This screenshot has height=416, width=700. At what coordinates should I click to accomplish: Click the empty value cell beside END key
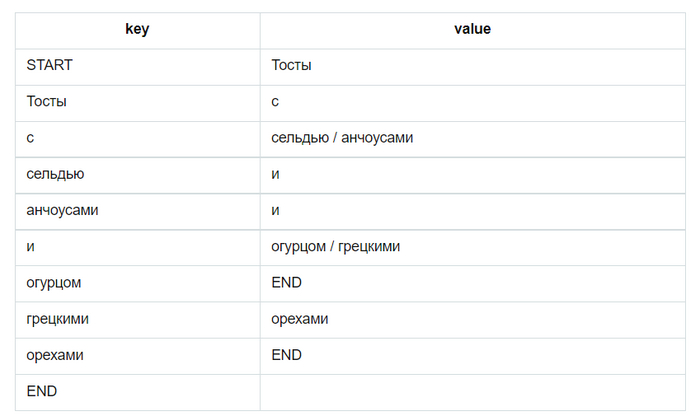coord(472,392)
